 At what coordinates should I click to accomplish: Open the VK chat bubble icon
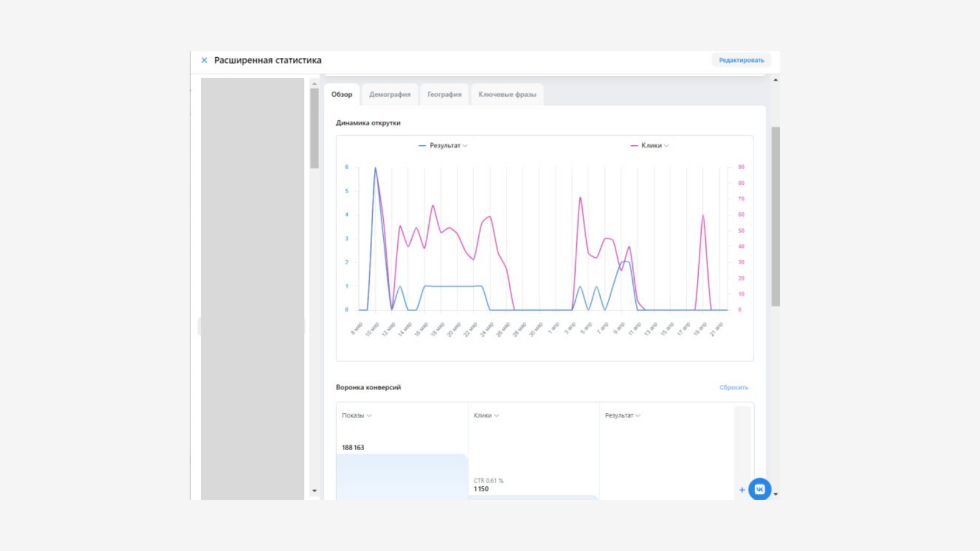pos(759,489)
